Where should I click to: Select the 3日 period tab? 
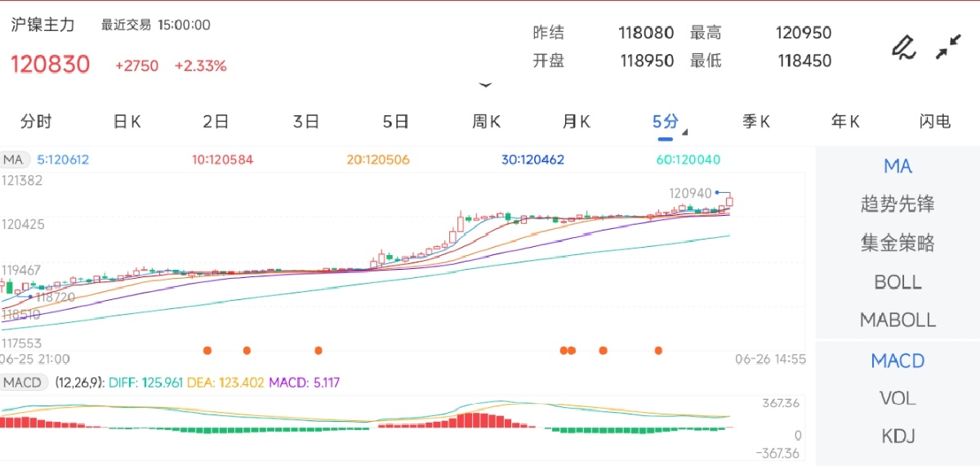click(x=305, y=122)
